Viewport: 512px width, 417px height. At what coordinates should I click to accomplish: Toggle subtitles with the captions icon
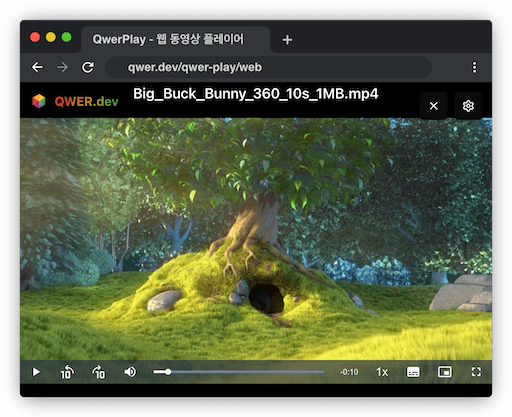point(413,372)
